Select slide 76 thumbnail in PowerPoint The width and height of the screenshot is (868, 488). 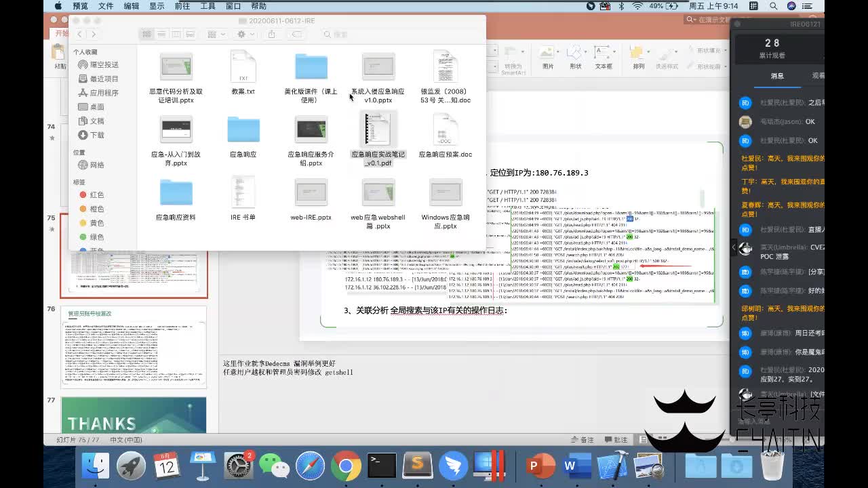point(134,346)
